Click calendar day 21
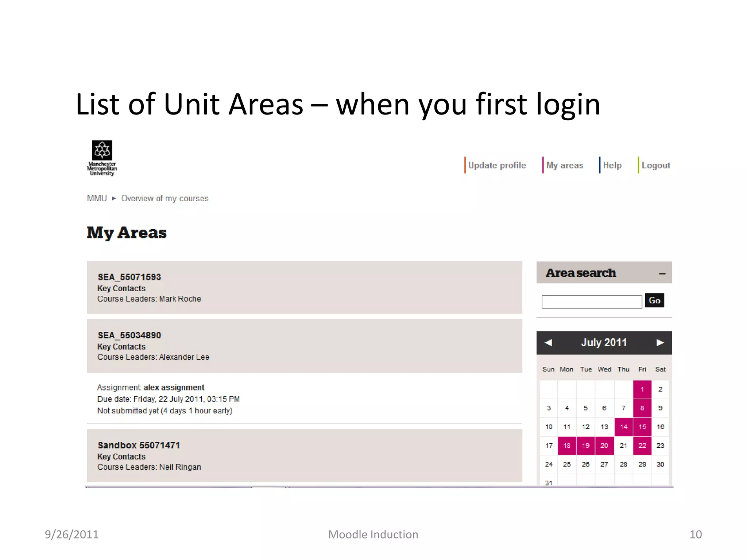 coord(623,446)
